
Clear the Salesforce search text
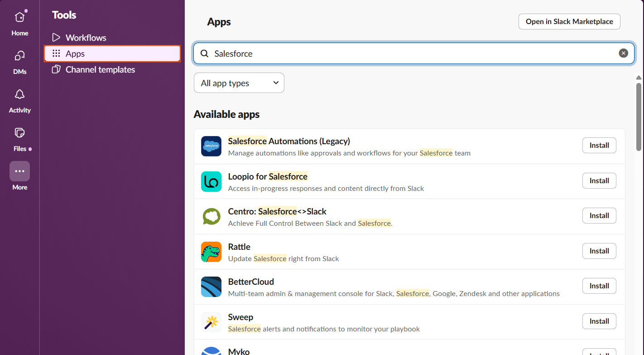[624, 53]
